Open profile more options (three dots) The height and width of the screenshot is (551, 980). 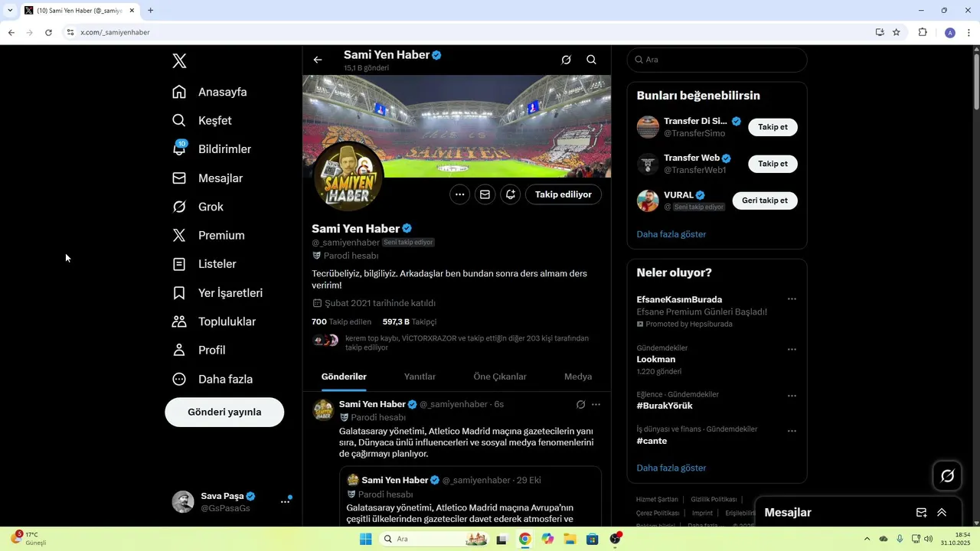coord(459,194)
